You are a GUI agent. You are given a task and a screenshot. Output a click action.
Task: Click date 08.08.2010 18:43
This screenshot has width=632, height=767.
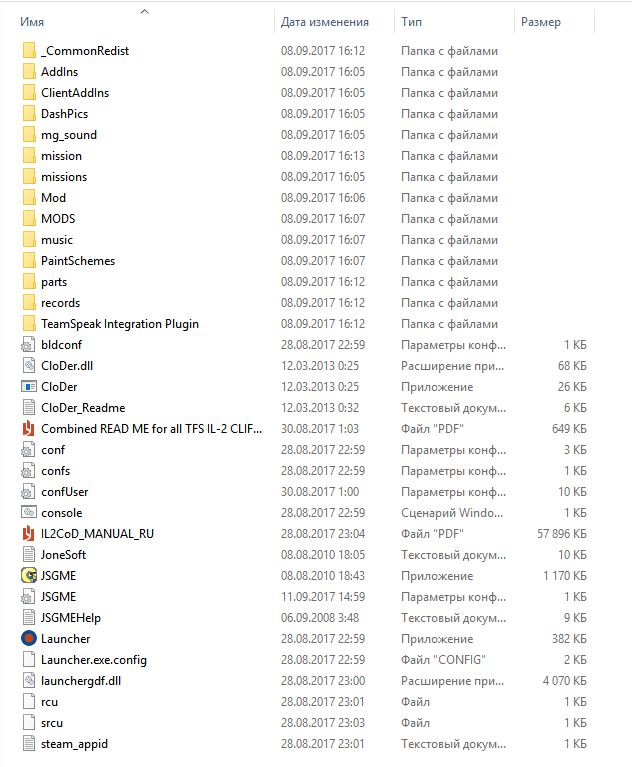[323, 576]
